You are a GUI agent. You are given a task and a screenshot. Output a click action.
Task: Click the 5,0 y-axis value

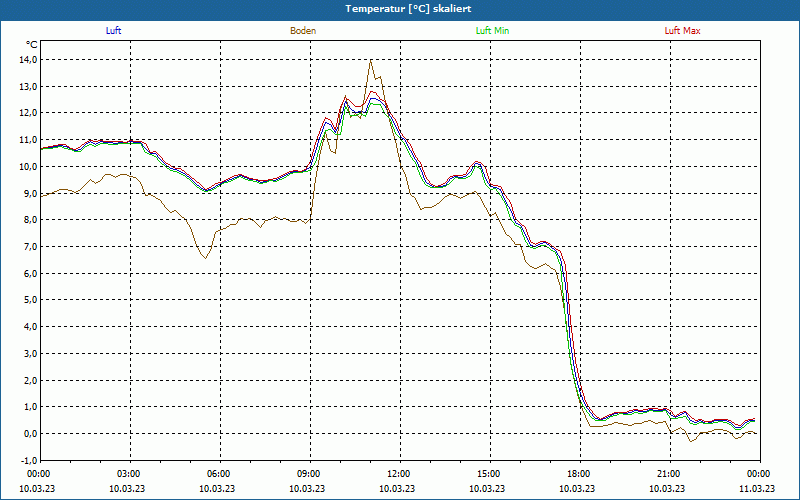coord(31,300)
